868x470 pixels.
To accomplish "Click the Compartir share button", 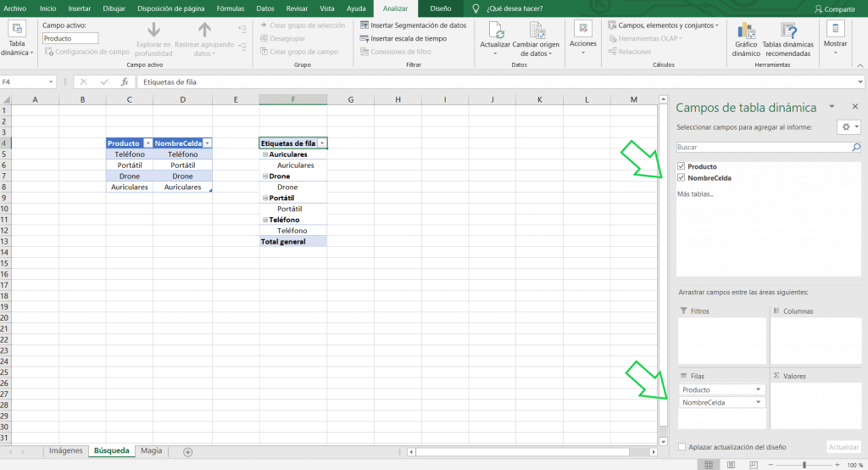I will 835,8.
